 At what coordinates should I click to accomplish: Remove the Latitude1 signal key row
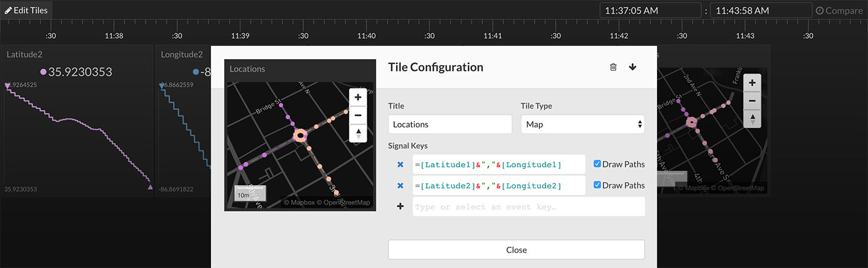coord(400,165)
